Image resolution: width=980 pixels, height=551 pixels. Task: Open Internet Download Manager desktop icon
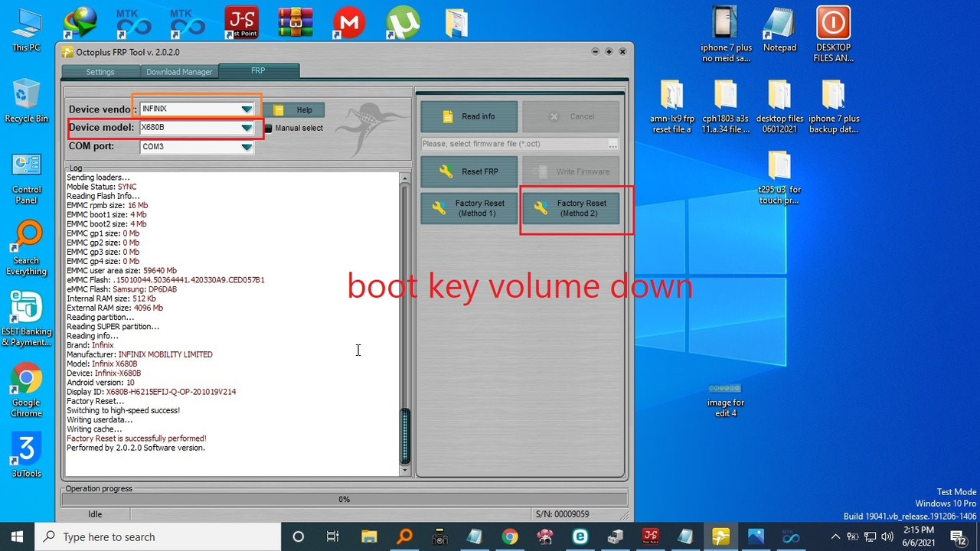(x=80, y=23)
